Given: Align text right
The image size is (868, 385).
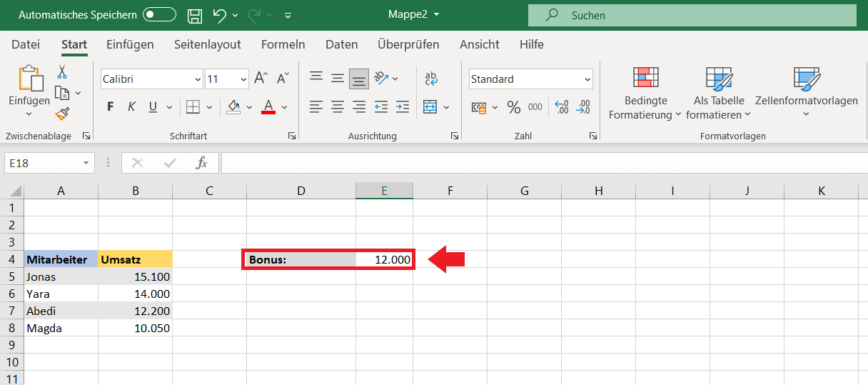Looking at the screenshot, I should click(359, 107).
